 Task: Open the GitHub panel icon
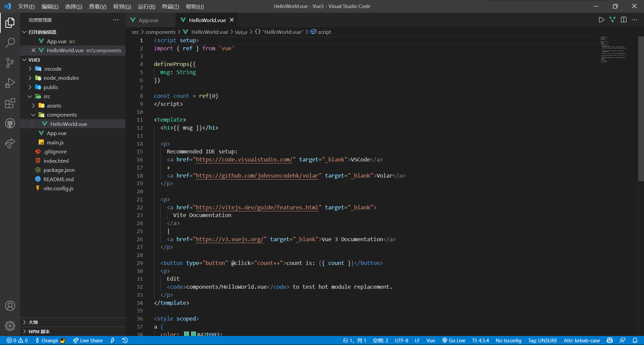[10, 123]
